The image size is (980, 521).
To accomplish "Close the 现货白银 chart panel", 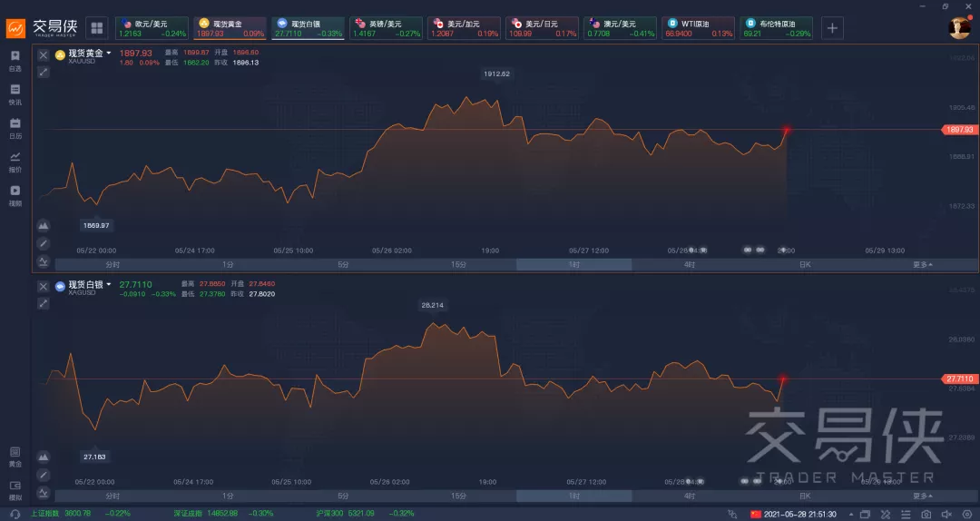I will pos(44,287).
